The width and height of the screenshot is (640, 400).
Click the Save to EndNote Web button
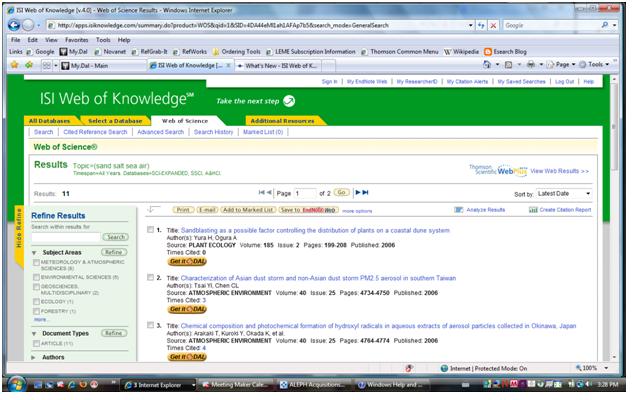click(x=308, y=210)
